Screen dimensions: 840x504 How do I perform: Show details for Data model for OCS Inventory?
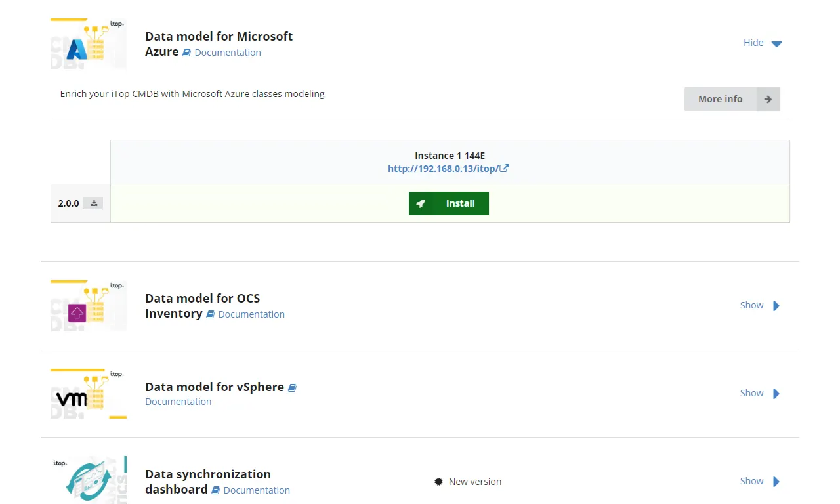tap(751, 305)
